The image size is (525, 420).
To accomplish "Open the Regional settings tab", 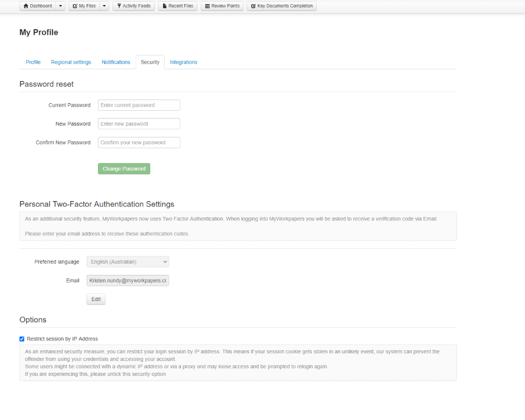I will pyautogui.click(x=71, y=62).
